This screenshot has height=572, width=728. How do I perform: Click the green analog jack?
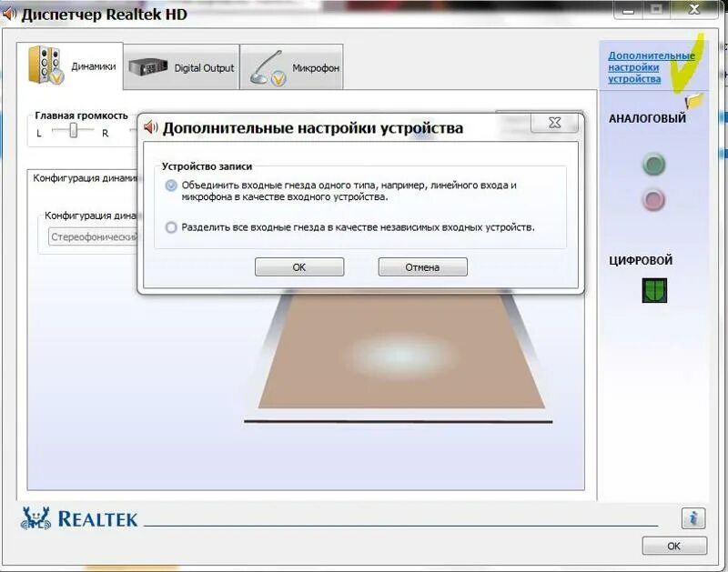tap(653, 165)
